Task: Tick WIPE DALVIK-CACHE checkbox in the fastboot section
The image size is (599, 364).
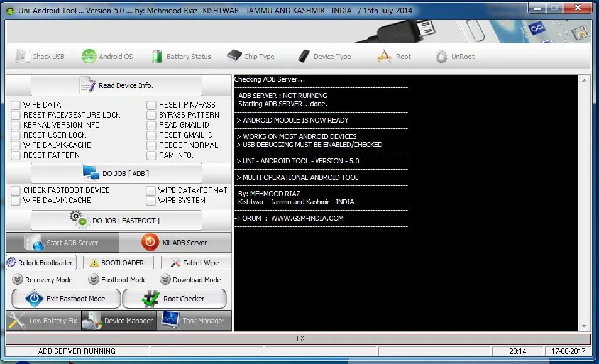Action: coord(16,201)
